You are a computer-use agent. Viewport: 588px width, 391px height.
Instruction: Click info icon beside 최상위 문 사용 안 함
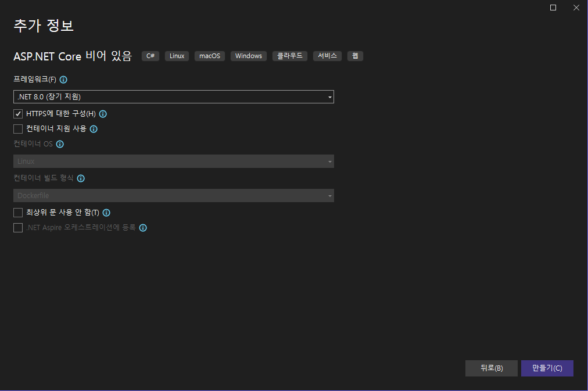106,213
